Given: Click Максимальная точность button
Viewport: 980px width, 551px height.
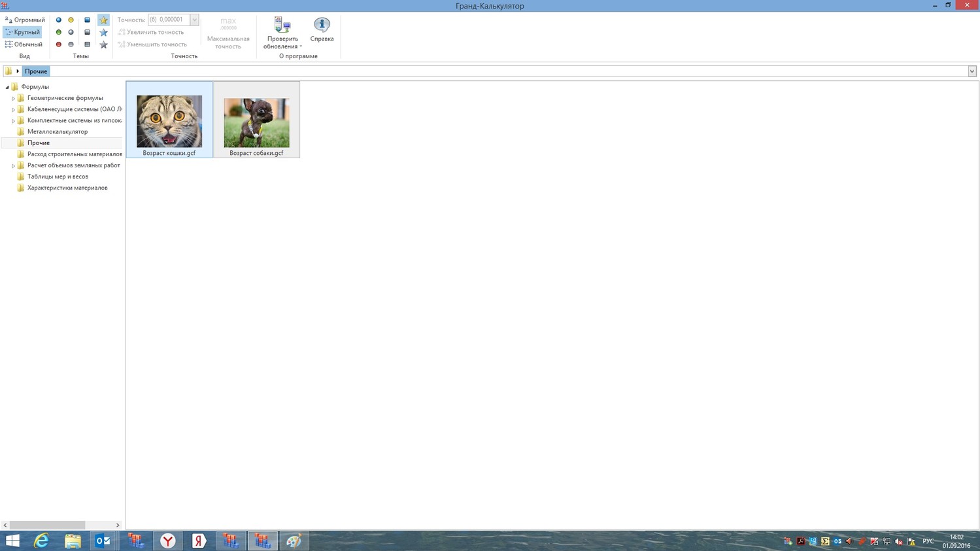Looking at the screenshot, I should point(228,33).
